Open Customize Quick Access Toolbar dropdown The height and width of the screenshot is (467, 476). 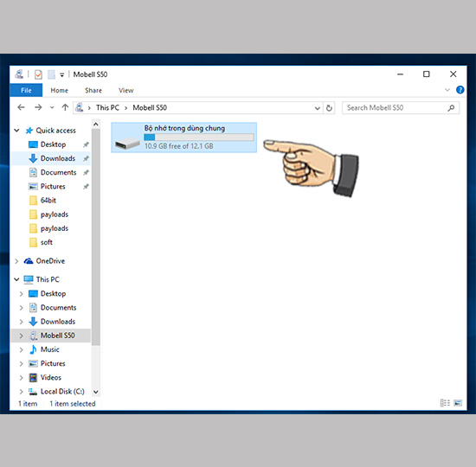pos(61,74)
